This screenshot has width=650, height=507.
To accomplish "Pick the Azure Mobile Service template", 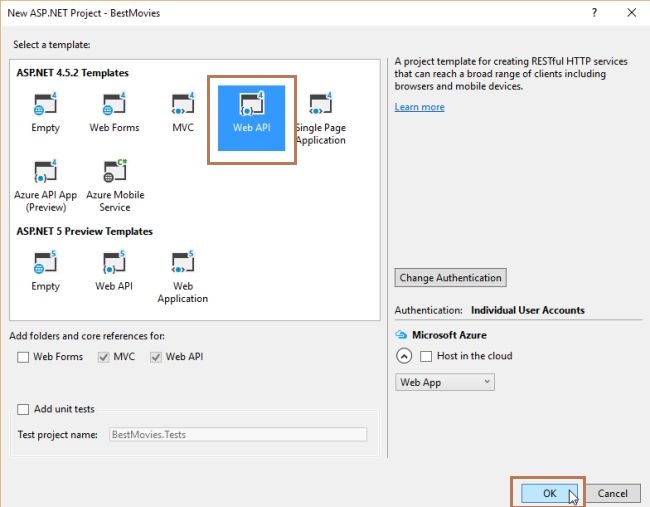I will coord(115,171).
